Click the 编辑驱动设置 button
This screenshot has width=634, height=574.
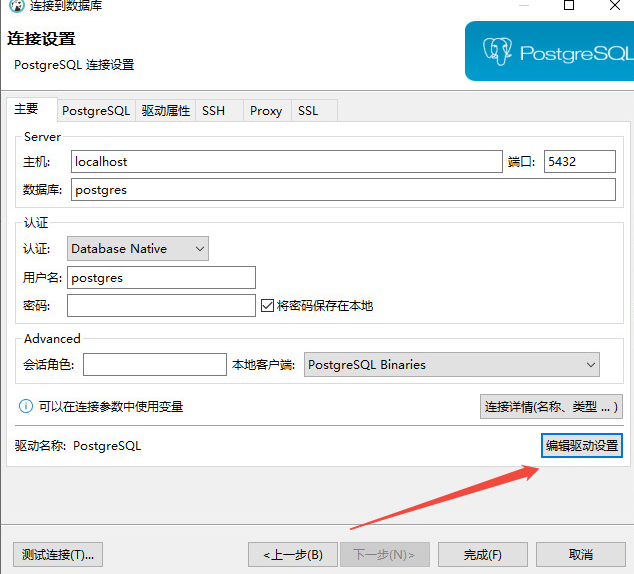tap(581, 445)
